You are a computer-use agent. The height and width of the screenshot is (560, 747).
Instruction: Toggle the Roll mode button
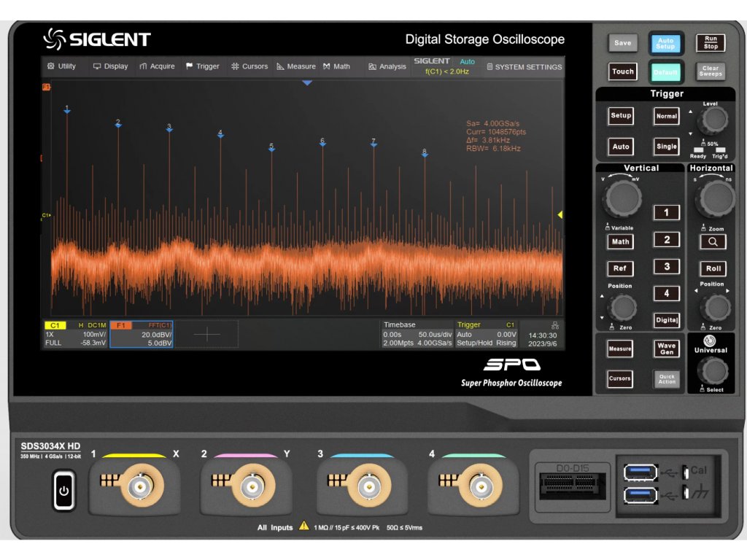(713, 268)
